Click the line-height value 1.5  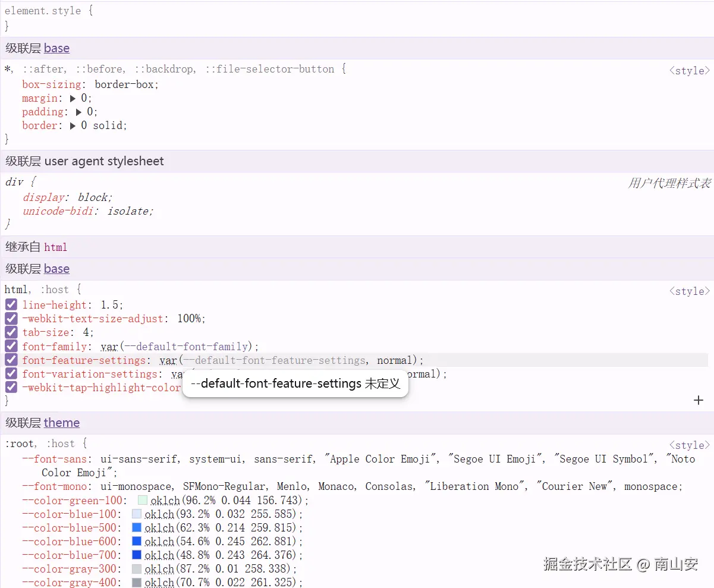(109, 305)
